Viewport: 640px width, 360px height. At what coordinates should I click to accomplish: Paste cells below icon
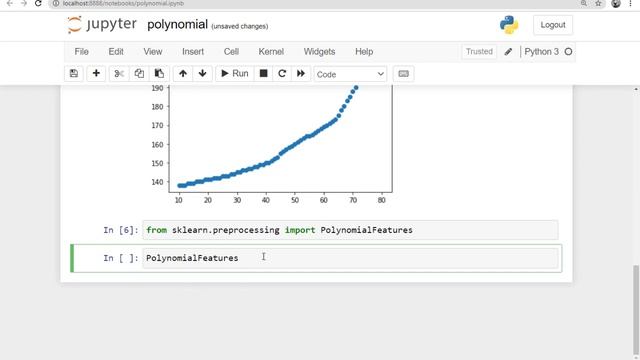point(159,73)
